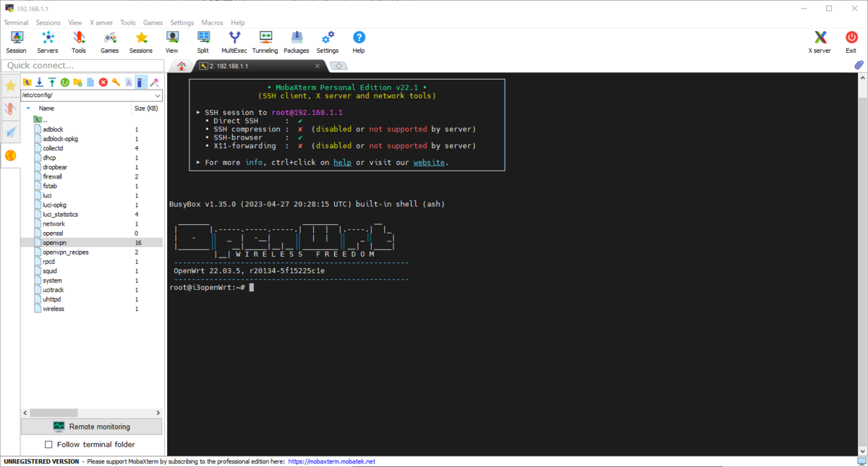The width and height of the screenshot is (868, 467).
Task: Select the wireless file
Action: [x=92, y=309]
